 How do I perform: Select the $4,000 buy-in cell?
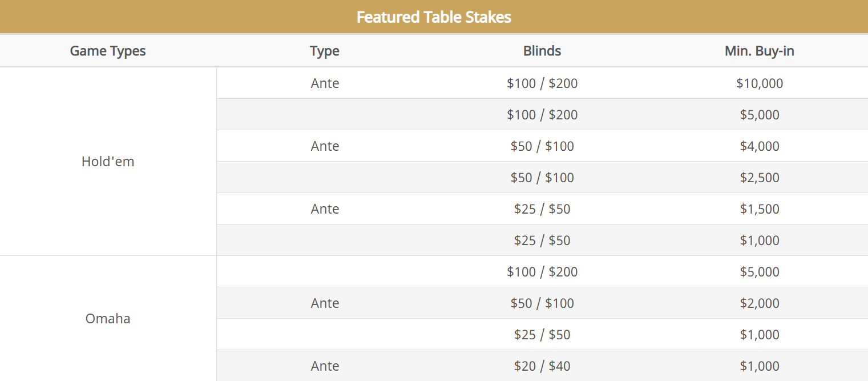(x=760, y=146)
